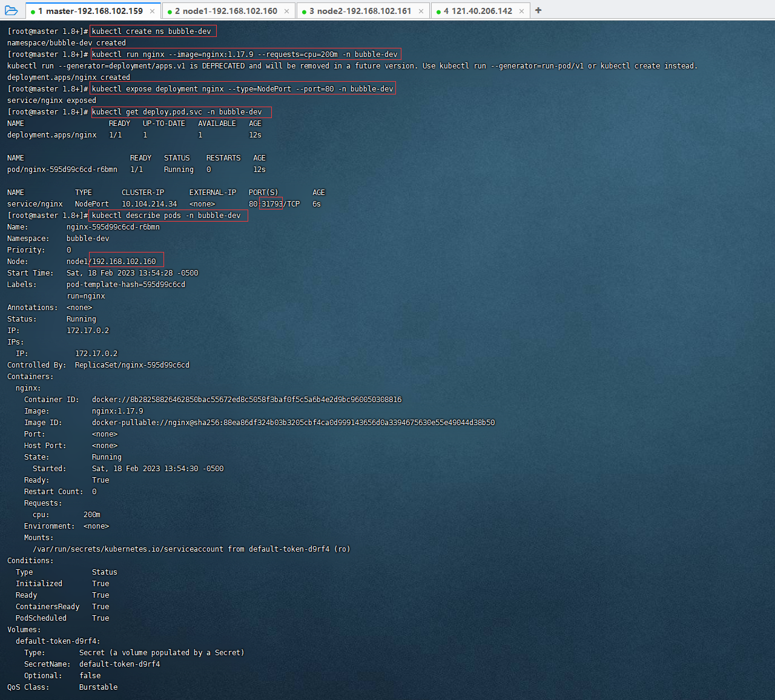Screen dimensions: 775x700
Task: Switch to master-192.168.102.159 tab
Action: 93,11
